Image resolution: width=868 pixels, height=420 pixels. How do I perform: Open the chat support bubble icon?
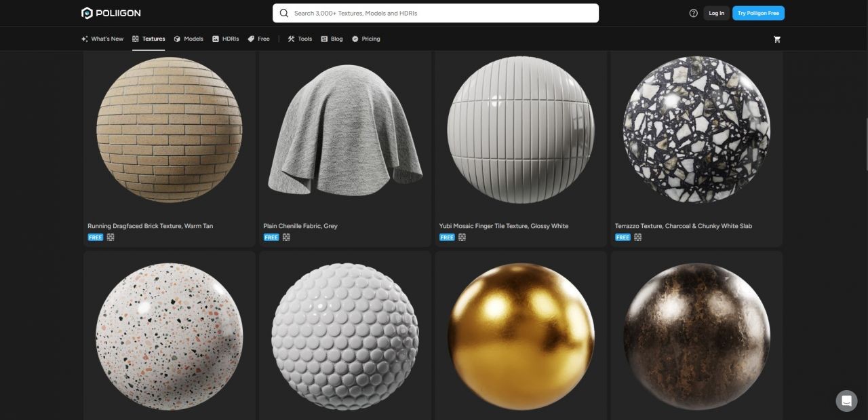pyautogui.click(x=846, y=401)
